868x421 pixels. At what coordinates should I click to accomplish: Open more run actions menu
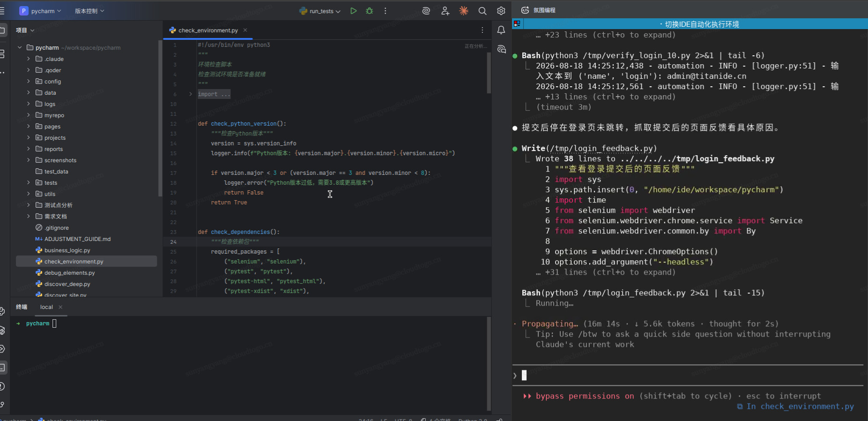coord(386,11)
